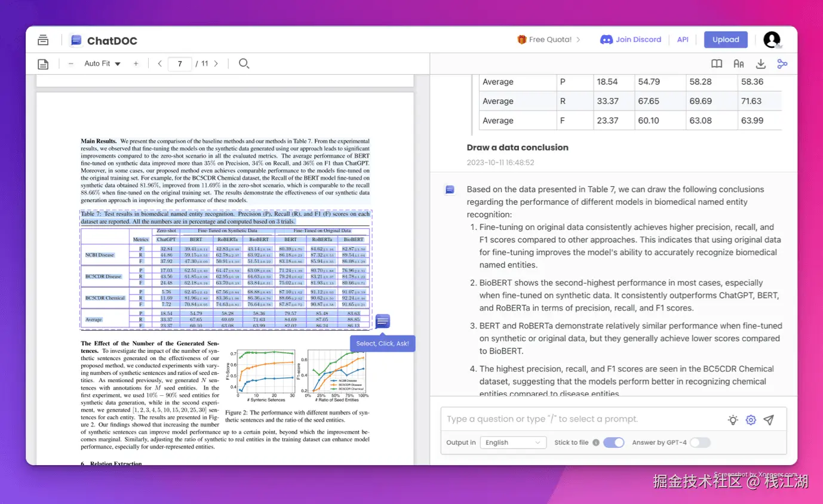Open the sidebar drawer icon beside ChatDOC
This screenshot has height=504, width=823.
click(43, 40)
